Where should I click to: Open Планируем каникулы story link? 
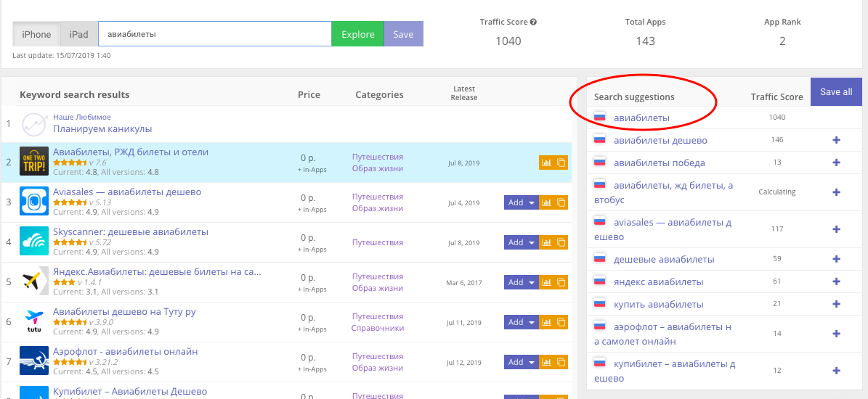click(102, 128)
